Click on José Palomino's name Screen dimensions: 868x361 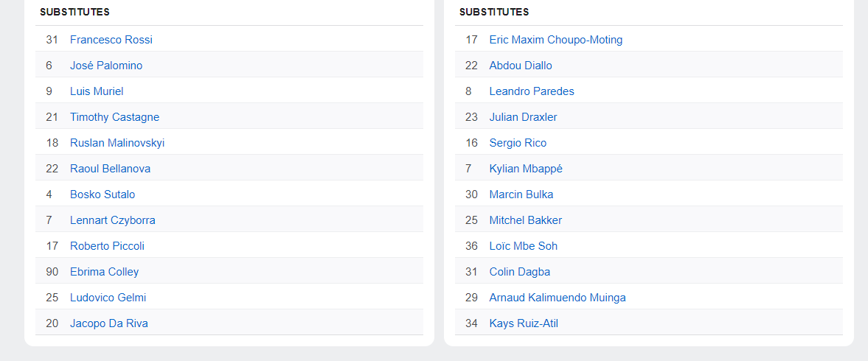click(x=106, y=66)
